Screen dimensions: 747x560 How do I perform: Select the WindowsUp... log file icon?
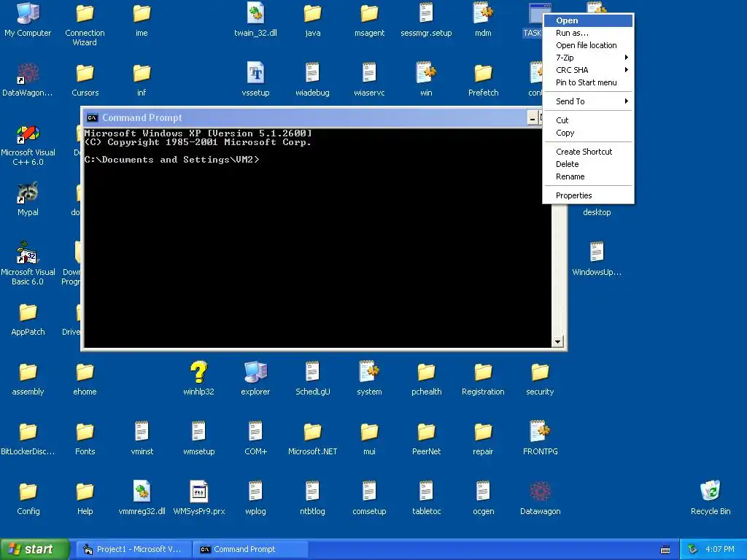click(597, 253)
